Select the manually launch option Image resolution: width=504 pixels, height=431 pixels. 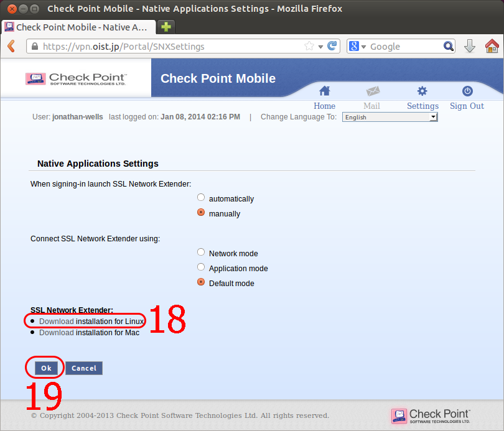[x=201, y=213]
